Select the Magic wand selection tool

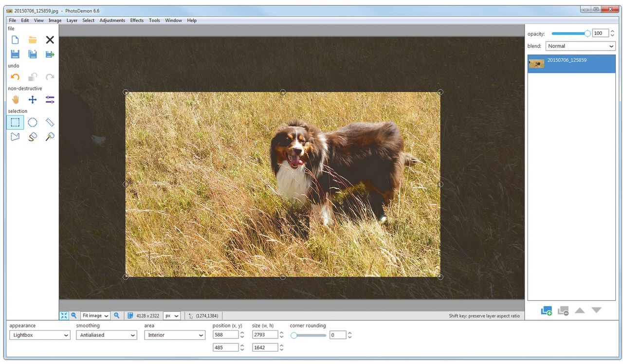click(50, 137)
